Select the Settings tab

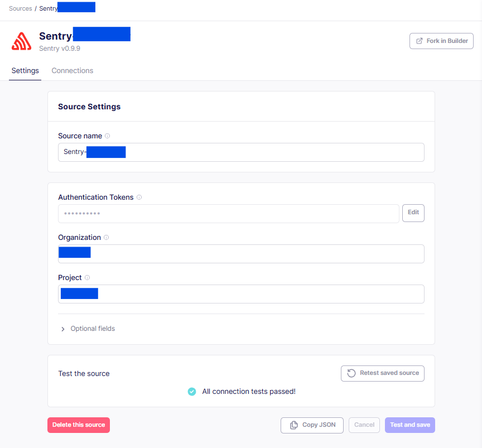point(25,70)
